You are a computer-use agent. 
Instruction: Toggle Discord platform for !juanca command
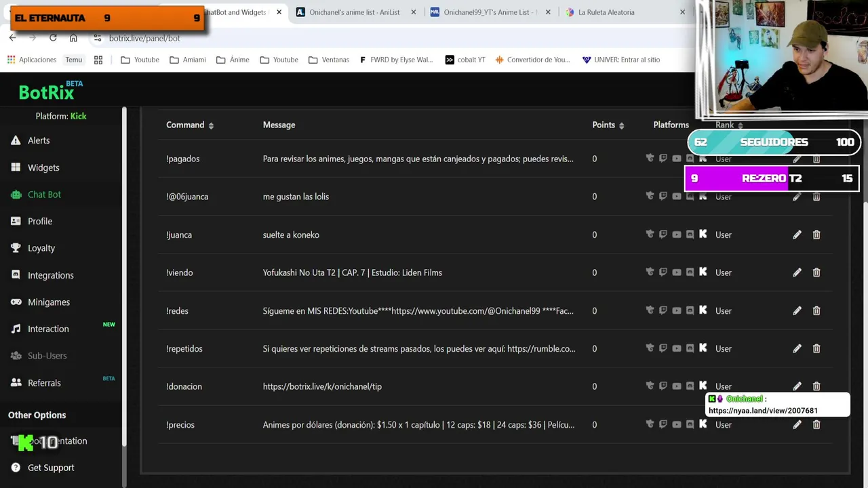[690, 234]
